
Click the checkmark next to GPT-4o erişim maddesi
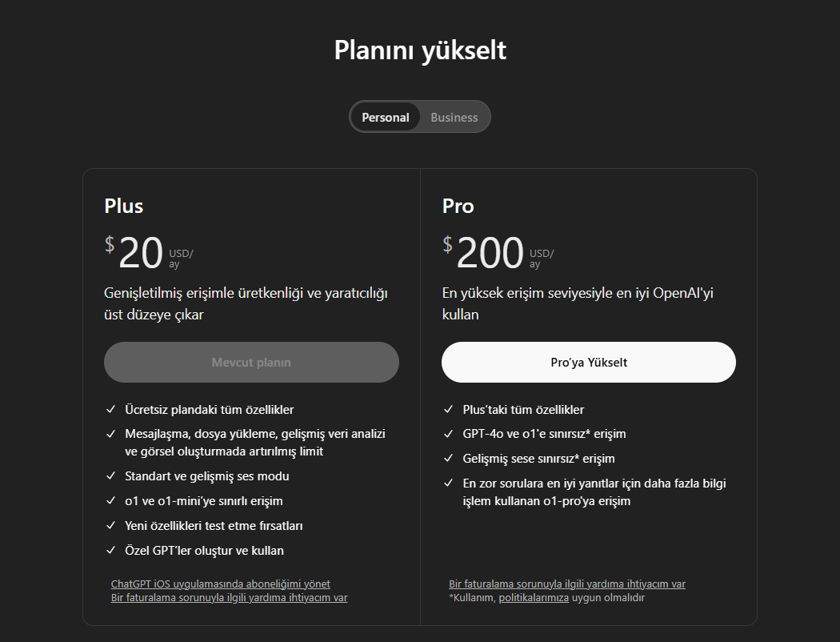click(449, 433)
